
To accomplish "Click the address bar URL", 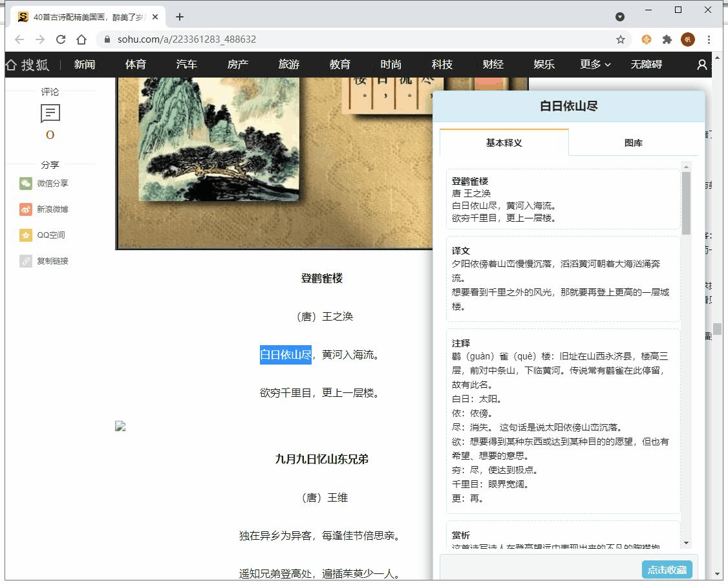I will pyautogui.click(x=187, y=39).
